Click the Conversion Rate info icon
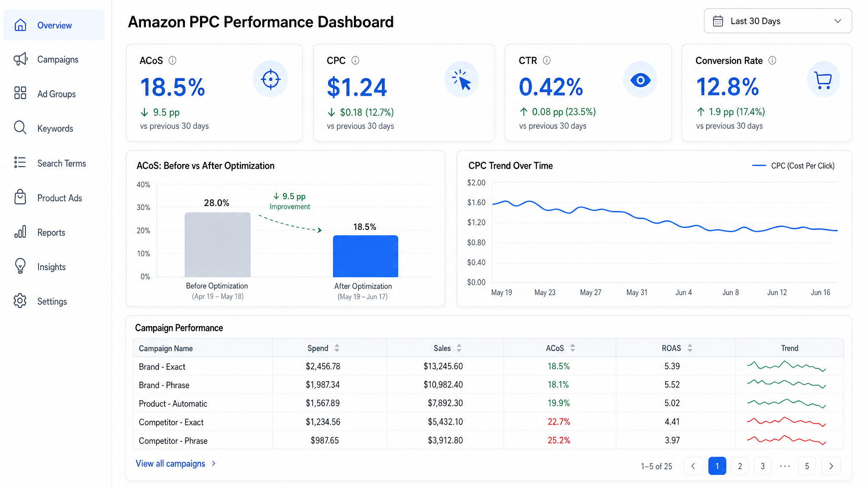Viewport: 868px width, 488px height. point(773,61)
